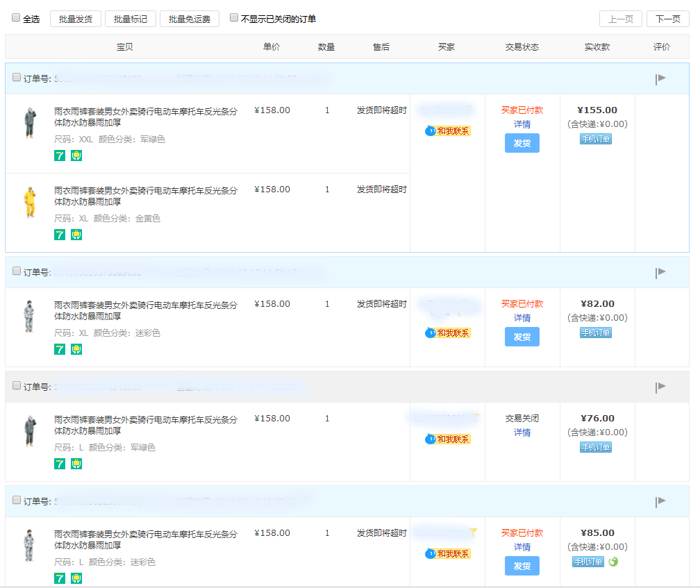The height and width of the screenshot is (588, 700).
Task: Enable the 全选 select-all checkbox
Action: pyautogui.click(x=15, y=17)
